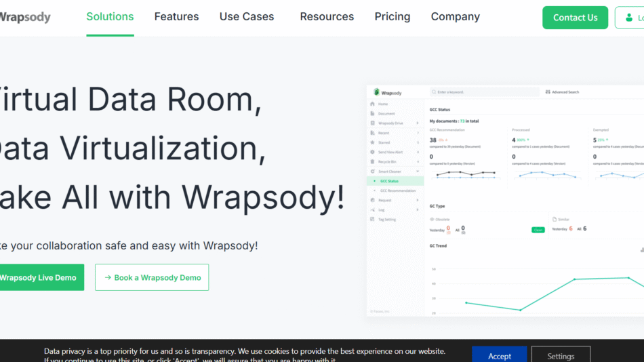Click the Recycle Bin icon in sidebar

pos(373,161)
